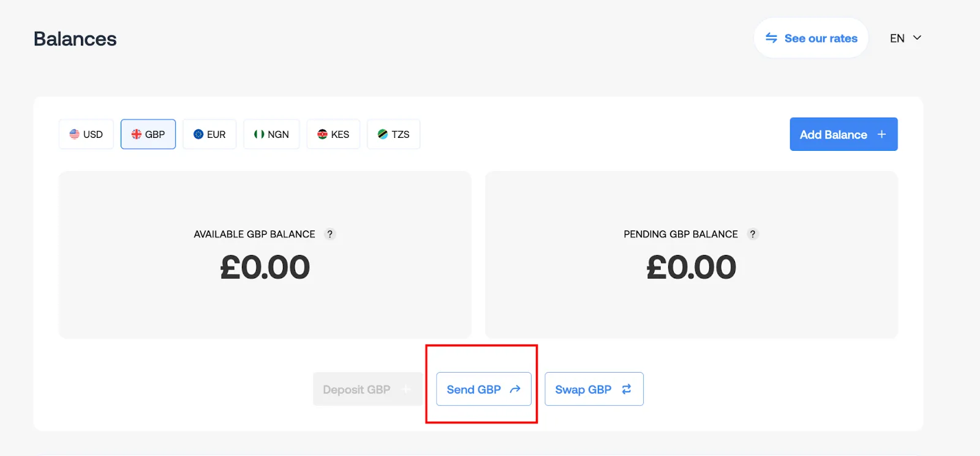The height and width of the screenshot is (456, 980).
Task: Click the Nigerian flag icon on the NGN tab
Action: tap(259, 134)
